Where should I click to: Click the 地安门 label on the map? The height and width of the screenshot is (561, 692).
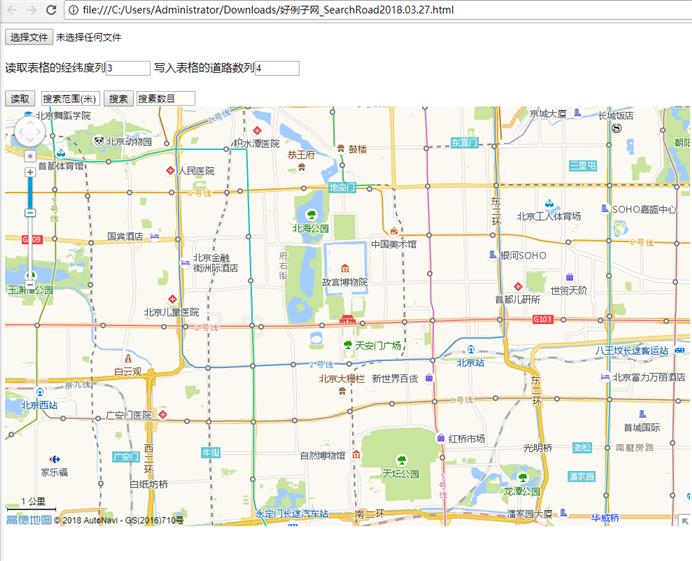coord(342,188)
